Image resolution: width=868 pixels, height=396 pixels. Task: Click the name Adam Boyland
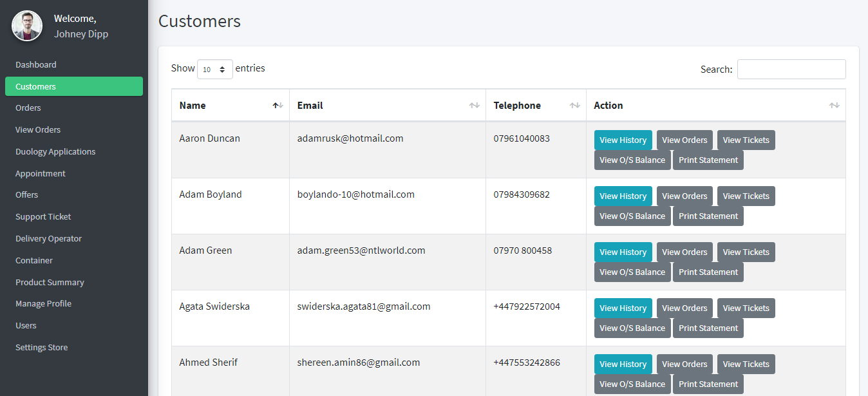coord(211,194)
